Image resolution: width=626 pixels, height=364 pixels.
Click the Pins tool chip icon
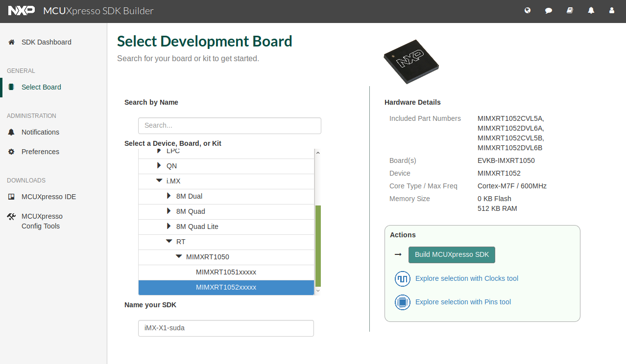402,302
